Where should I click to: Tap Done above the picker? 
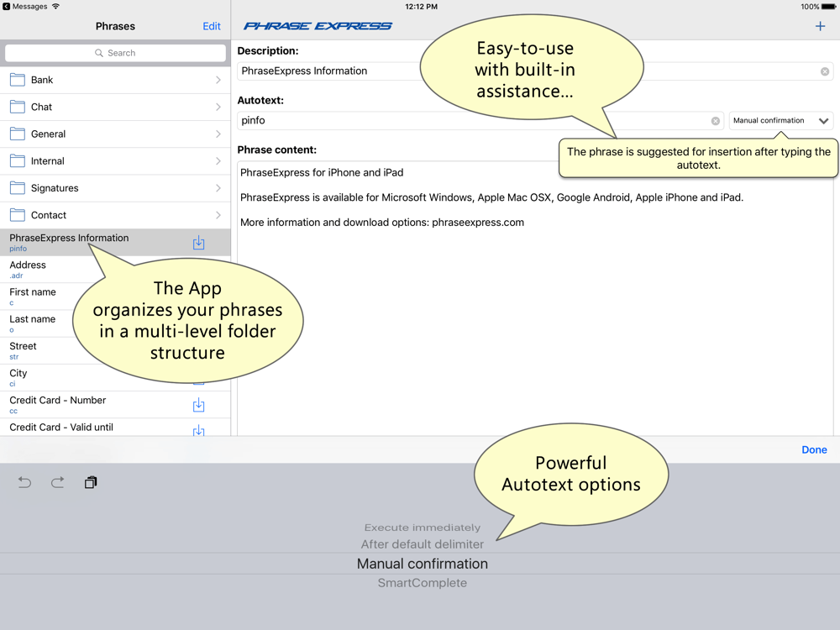tap(814, 450)
